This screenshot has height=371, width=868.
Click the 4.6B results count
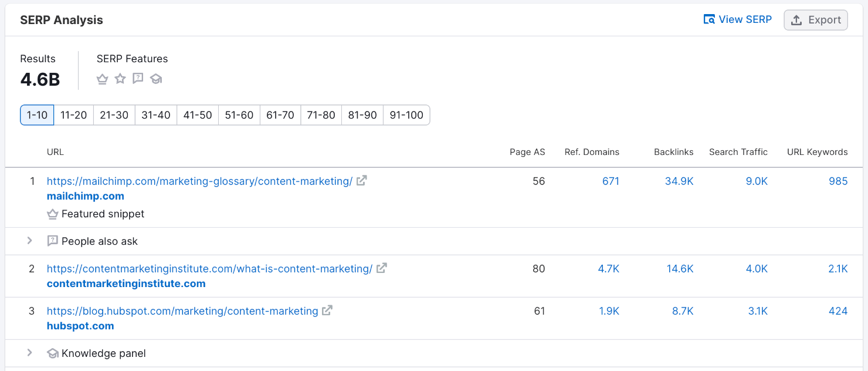click(40, 79)
